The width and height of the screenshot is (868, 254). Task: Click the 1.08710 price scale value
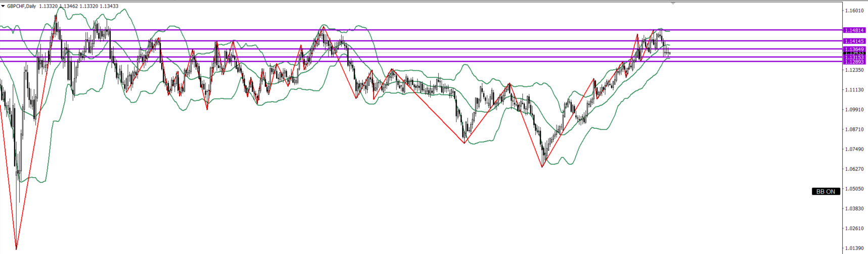pyautogui.click(x=854, y=129)
